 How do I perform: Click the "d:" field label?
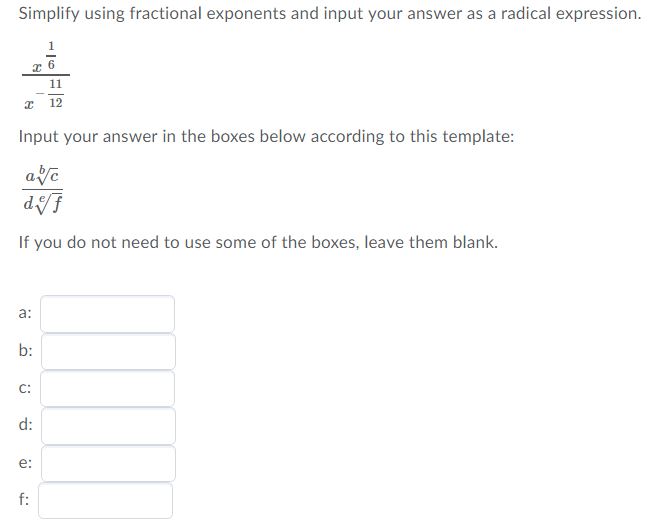25,425
